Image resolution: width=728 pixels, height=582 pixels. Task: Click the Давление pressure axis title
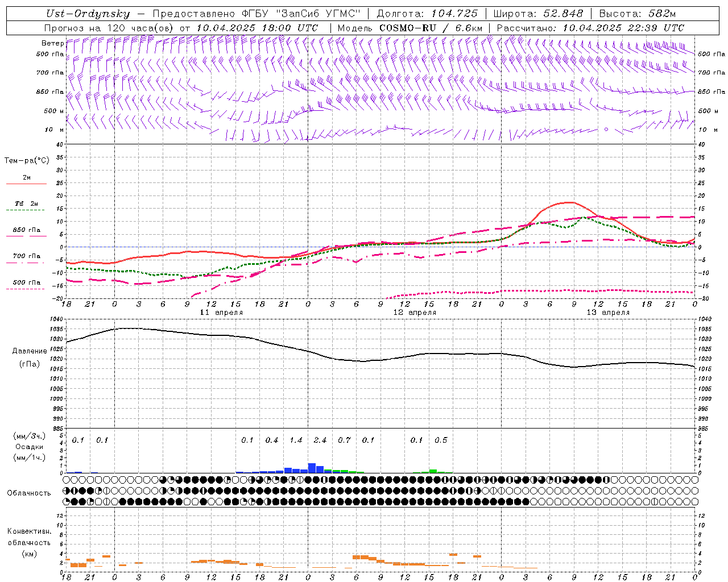30,351
